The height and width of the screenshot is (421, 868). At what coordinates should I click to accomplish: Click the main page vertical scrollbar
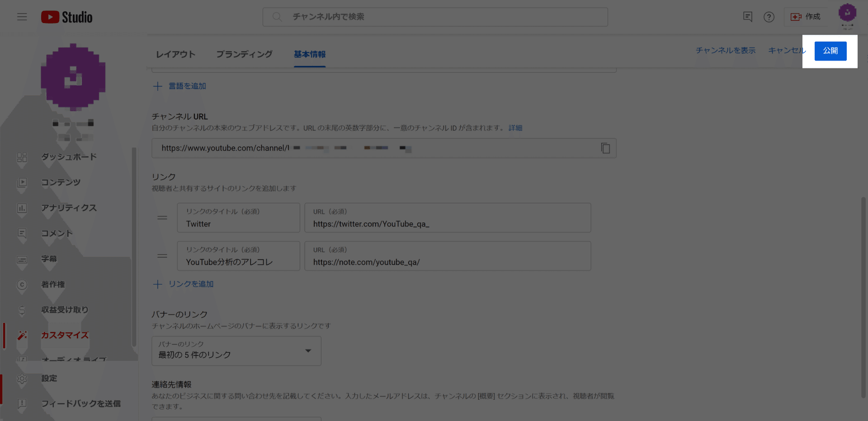coord(863,297)
